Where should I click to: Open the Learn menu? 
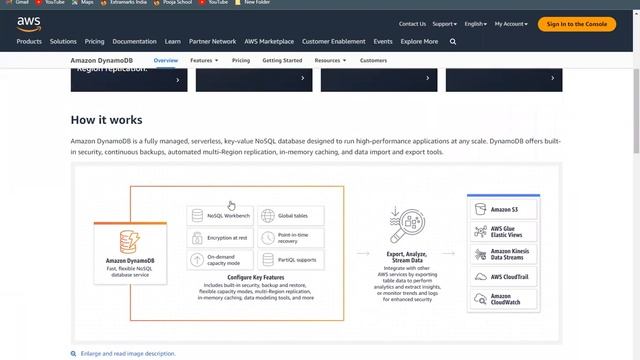(173, 42)
